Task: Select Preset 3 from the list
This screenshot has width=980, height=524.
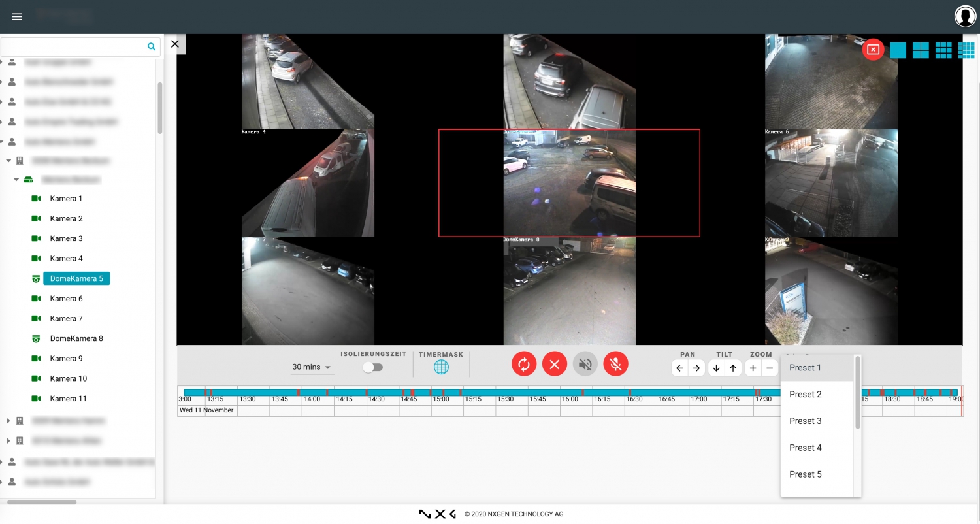Action: click(x=817, y=421)
